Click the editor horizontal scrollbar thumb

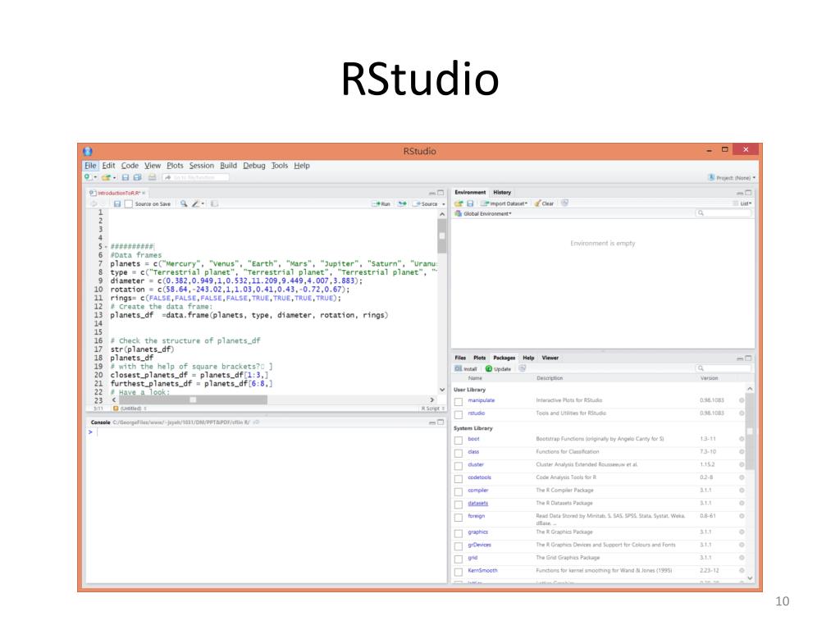pyautogui.click(x=193, y=400)
